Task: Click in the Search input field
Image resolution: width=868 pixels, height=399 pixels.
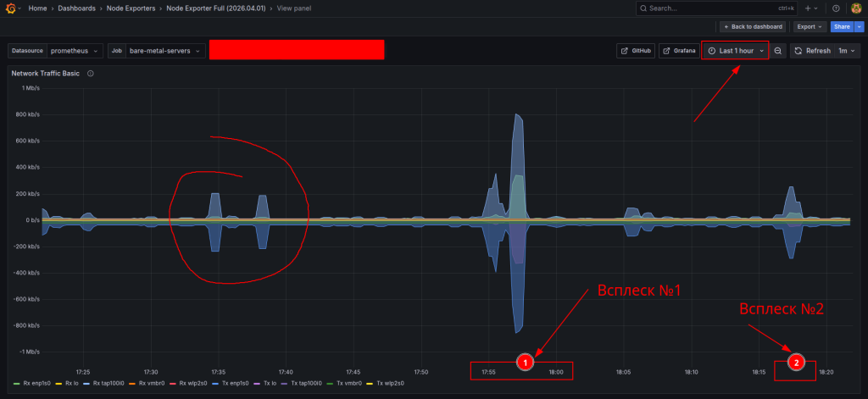Action: point(710,8)
